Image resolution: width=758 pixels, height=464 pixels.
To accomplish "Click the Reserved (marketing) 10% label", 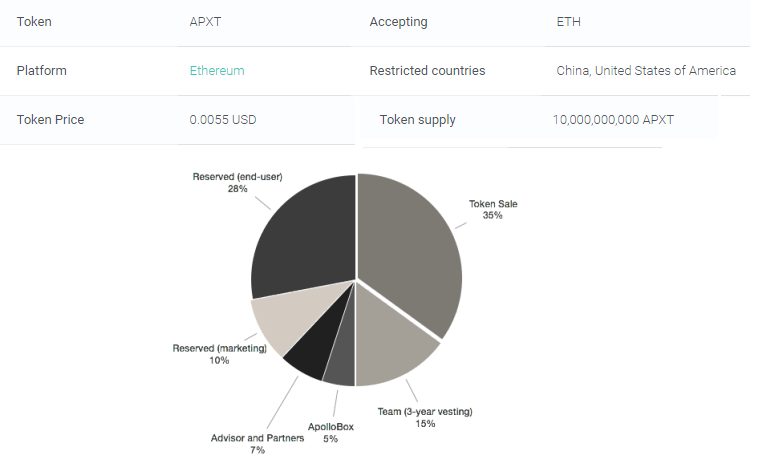I will (x=219, y=354).
